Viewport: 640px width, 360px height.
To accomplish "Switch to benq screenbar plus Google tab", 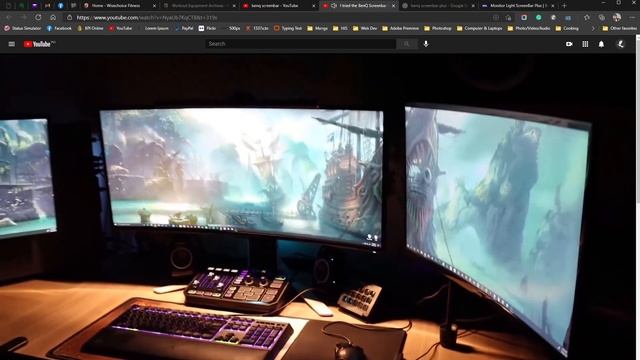I will tap(438, 6).
